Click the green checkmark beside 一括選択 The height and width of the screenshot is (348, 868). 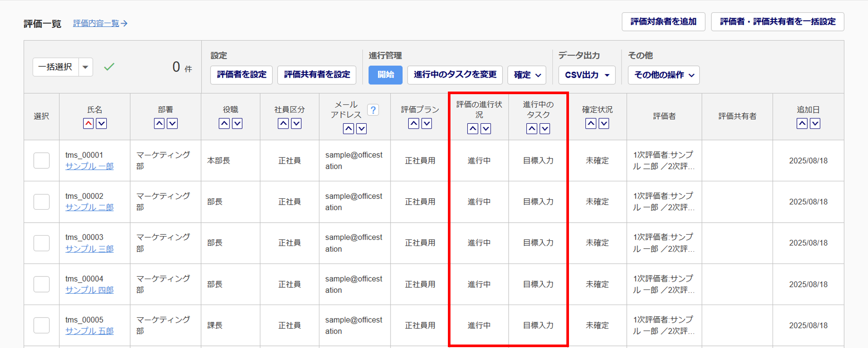[109, 67]
